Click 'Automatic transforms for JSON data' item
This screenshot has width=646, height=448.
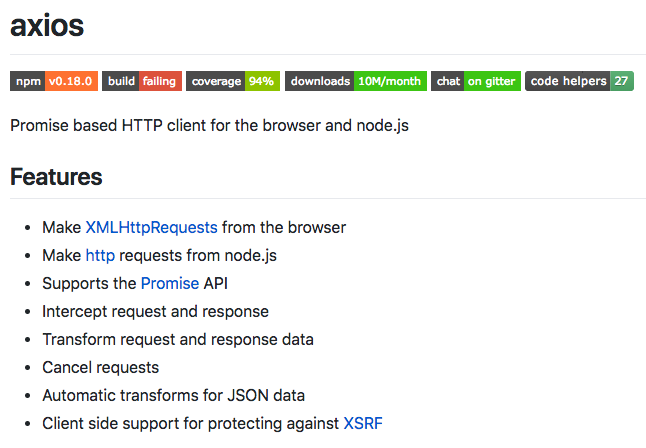point(173,396)
